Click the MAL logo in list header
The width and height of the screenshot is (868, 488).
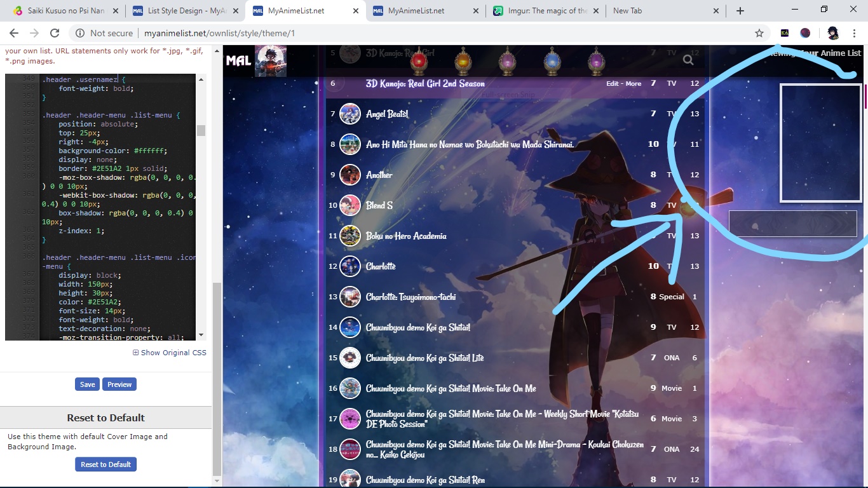coord(238,61)
